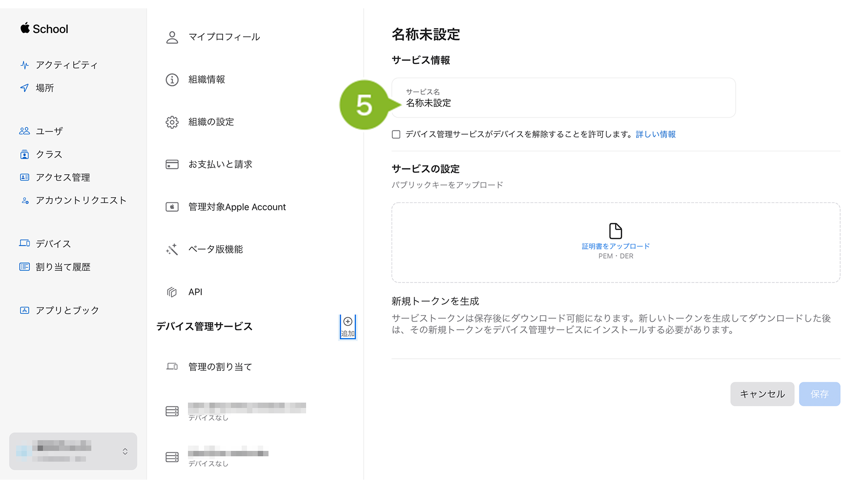868x488 pixels.
Task: Click the キャンセル button
Action: coord(762,394)
